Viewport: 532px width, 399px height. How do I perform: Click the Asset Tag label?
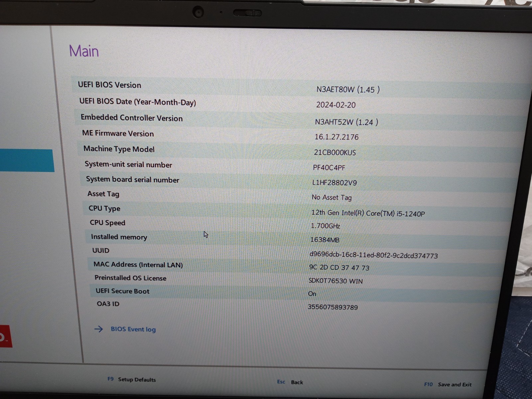pyautogui.click(x=103, y=194)
